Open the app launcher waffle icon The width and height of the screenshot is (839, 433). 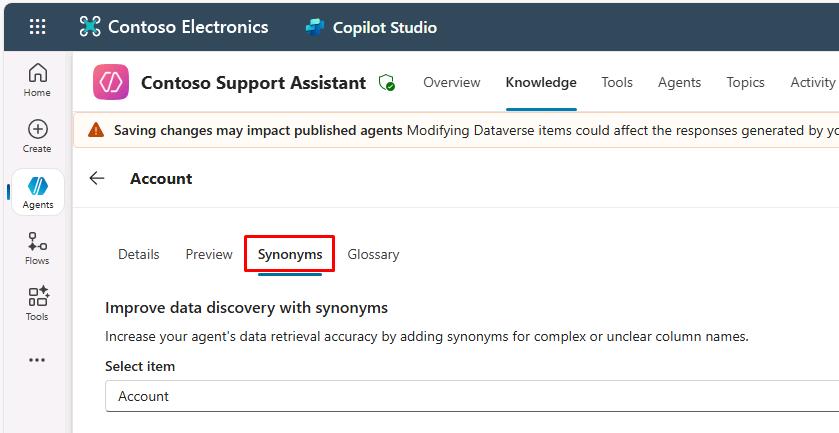[x=37, y=27]
